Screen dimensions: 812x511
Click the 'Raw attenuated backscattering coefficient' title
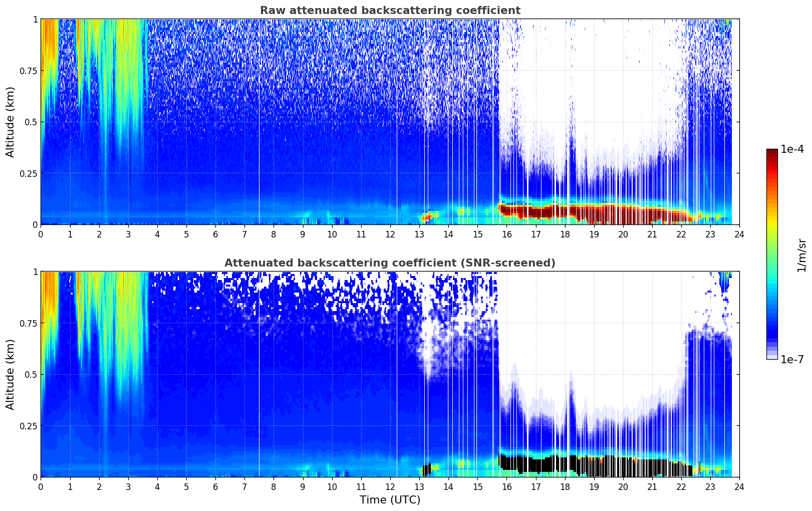(x=390, y=11)
